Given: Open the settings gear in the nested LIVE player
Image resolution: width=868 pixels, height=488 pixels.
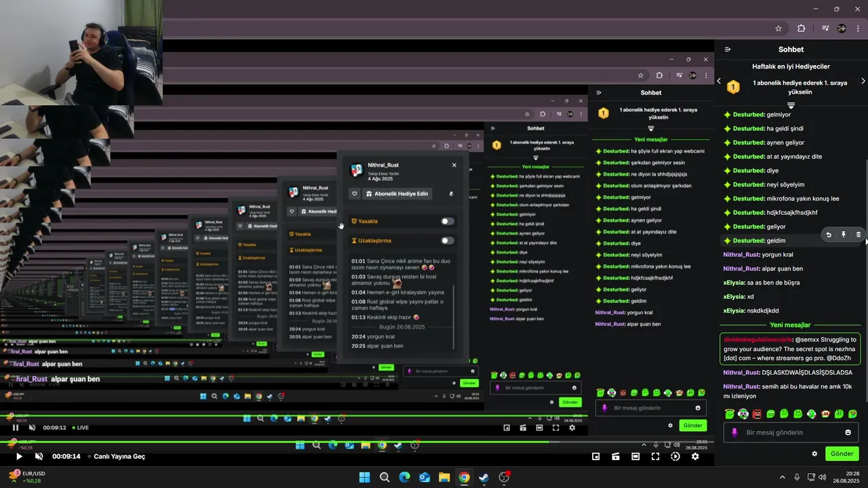Looking at the screenshot, I should (572, 428).
